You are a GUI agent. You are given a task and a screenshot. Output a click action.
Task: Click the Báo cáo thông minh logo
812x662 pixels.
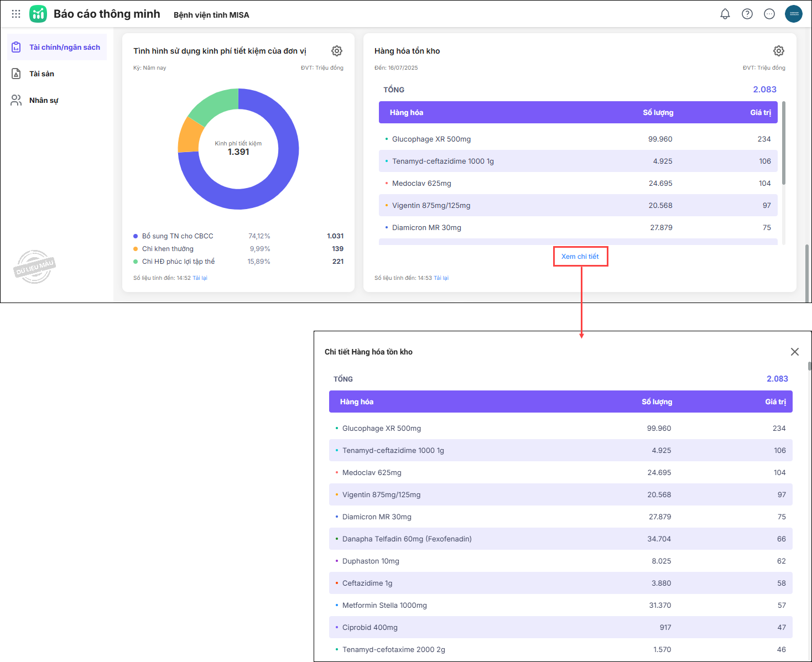click(x=38, y=14)
